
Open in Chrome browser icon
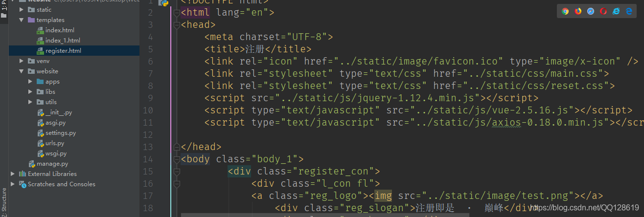click(565, 11)
